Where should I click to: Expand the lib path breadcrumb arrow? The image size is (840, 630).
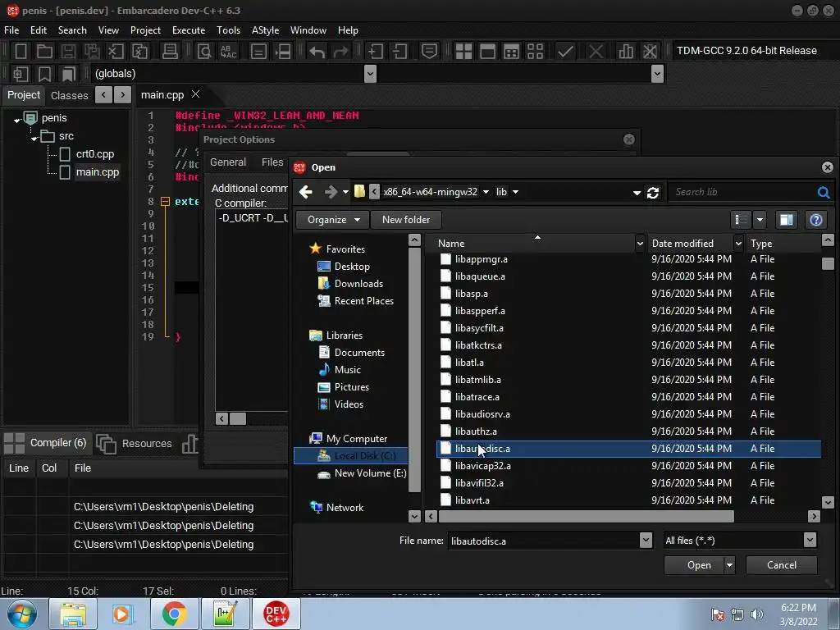(x=515, y=192)
